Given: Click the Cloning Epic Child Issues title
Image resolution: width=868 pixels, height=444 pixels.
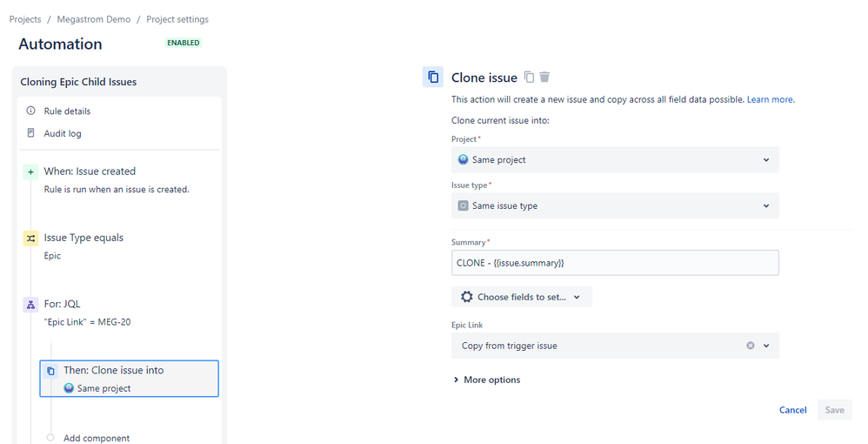Looking at the screenshot, I should coord(78,82).
